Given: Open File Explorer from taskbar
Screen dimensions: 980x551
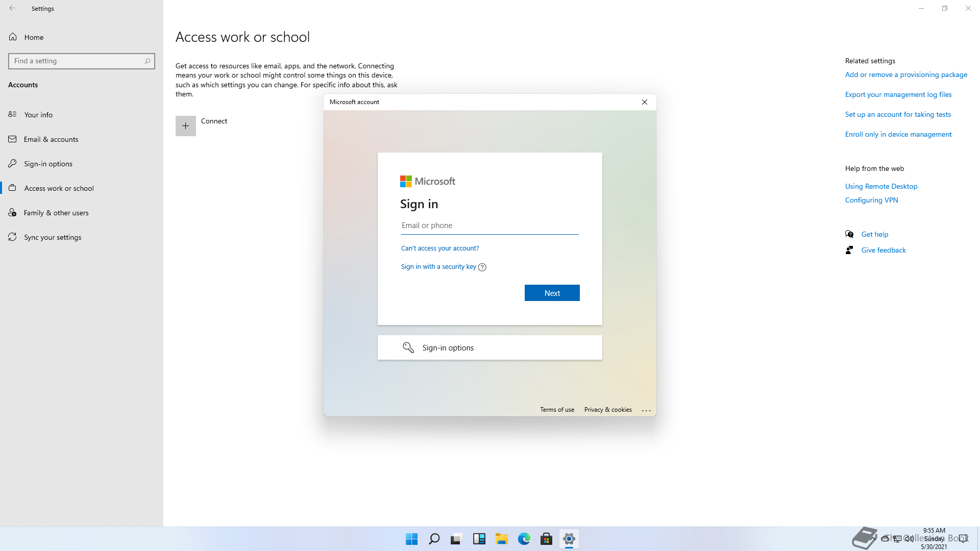Looking at the screenshot, I should (501, 539).
